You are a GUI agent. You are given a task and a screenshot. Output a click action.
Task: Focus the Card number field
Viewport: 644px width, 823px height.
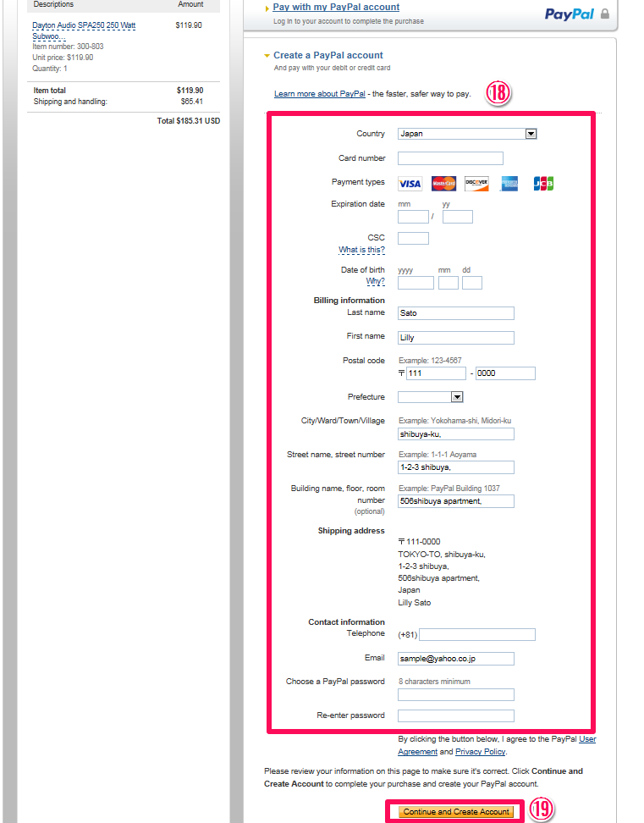click(450, 158)
